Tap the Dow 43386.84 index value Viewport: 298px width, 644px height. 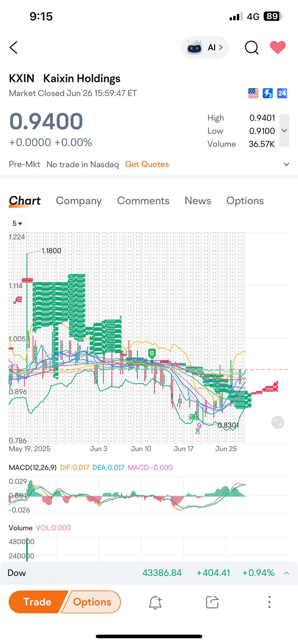(162, 573)
